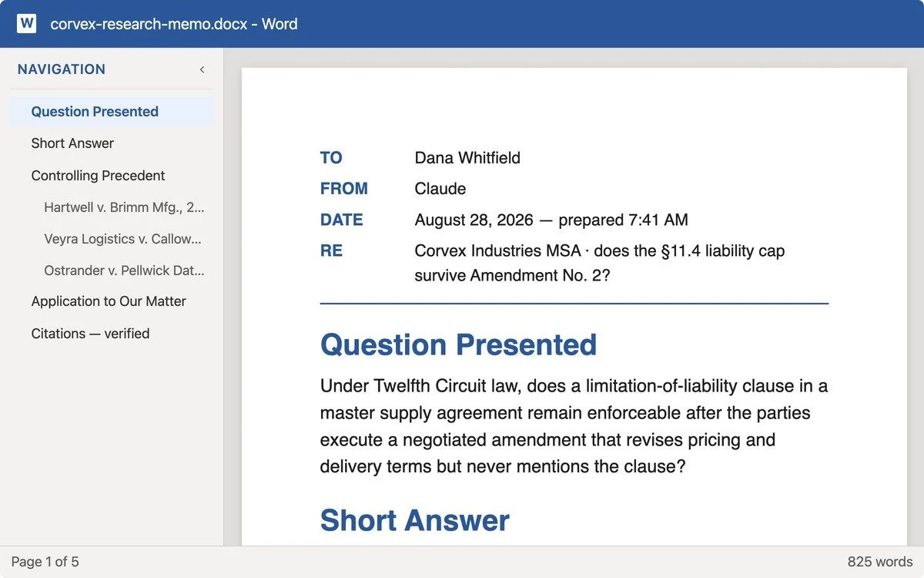
Task: Click the DATE label in memo header
Action: pos(342,220)
